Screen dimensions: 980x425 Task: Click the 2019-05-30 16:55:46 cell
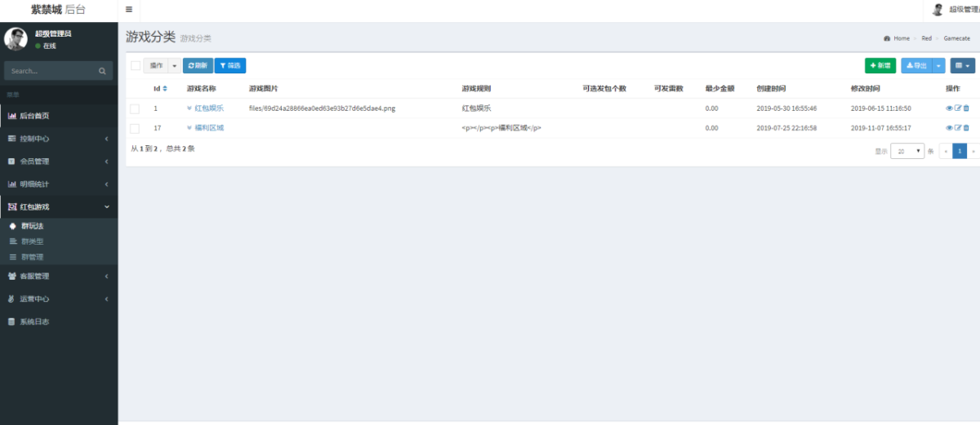[786, 108]
